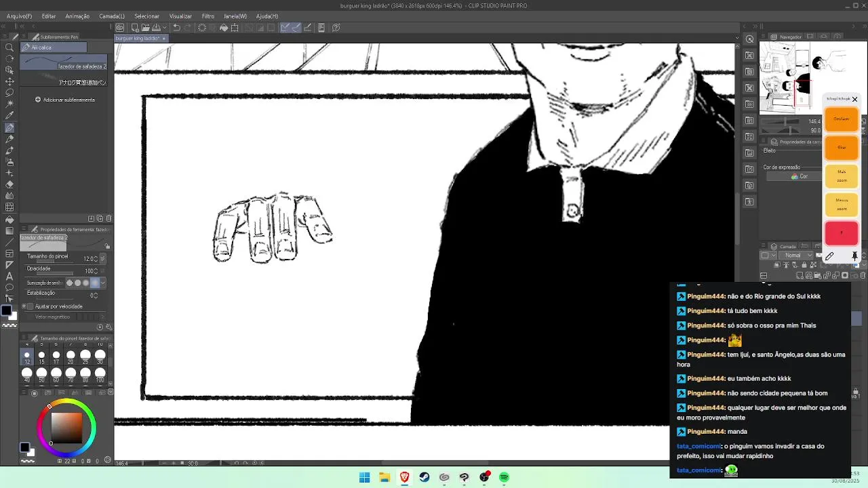The height and width of the screenshot is (488, 868).
Task: Open anti-aliasing dropdown arrow
Action: (102, 283)
